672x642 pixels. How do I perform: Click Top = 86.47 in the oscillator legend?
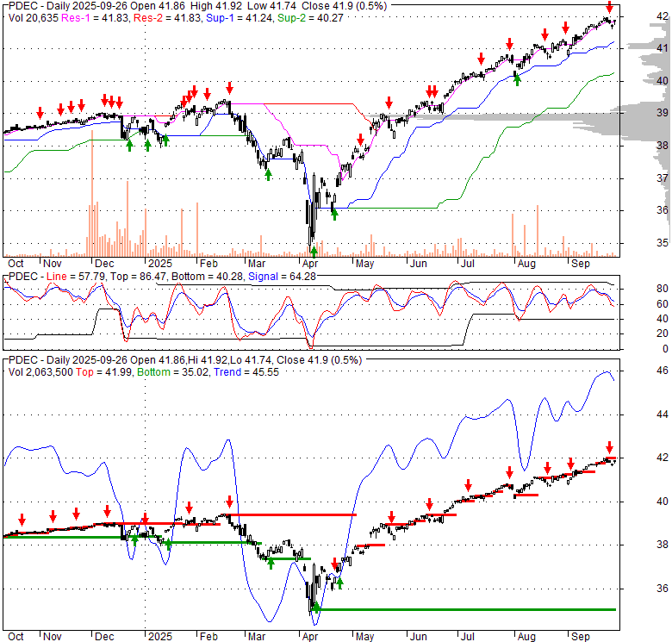(138, 277)
